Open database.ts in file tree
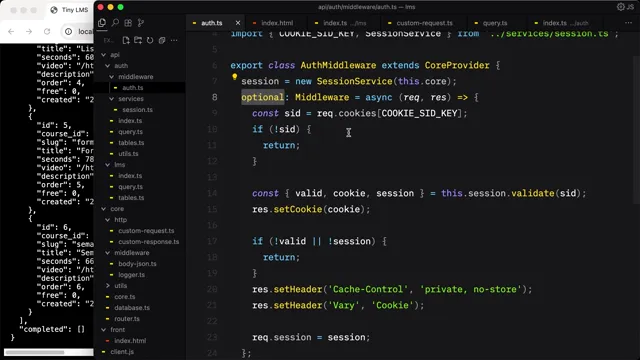Image resolution: width=640 pixels, height=360 pixels. tap(132, 308)
